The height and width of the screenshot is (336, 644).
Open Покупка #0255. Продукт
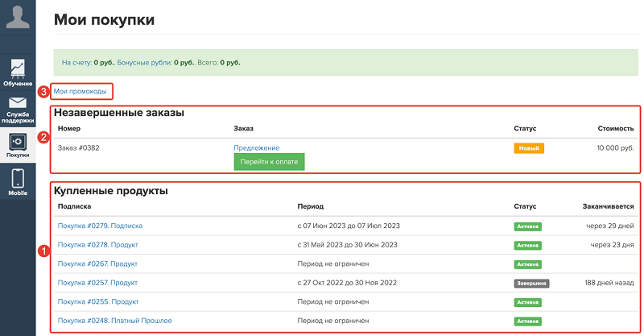[98, 301]
